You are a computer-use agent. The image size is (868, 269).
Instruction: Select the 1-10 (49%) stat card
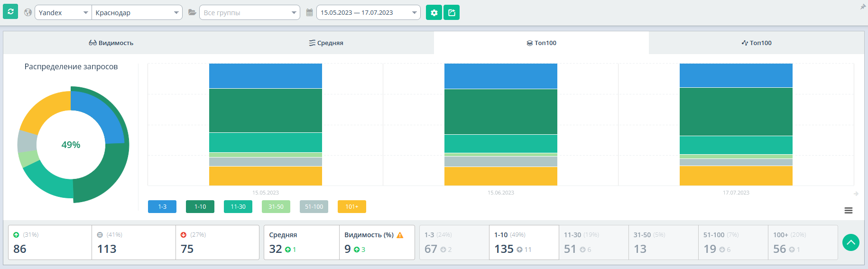(x=524, y=242)
